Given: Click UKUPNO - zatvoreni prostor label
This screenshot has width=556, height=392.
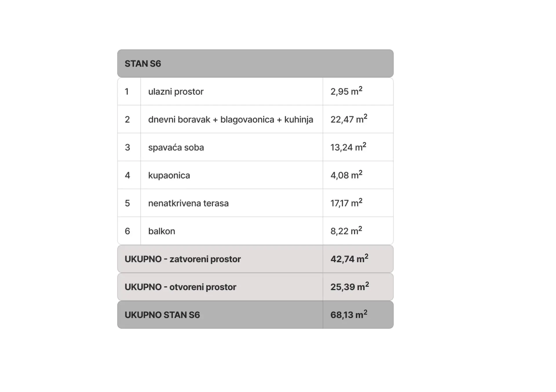Looking at the screenshot, I should 183,259.
